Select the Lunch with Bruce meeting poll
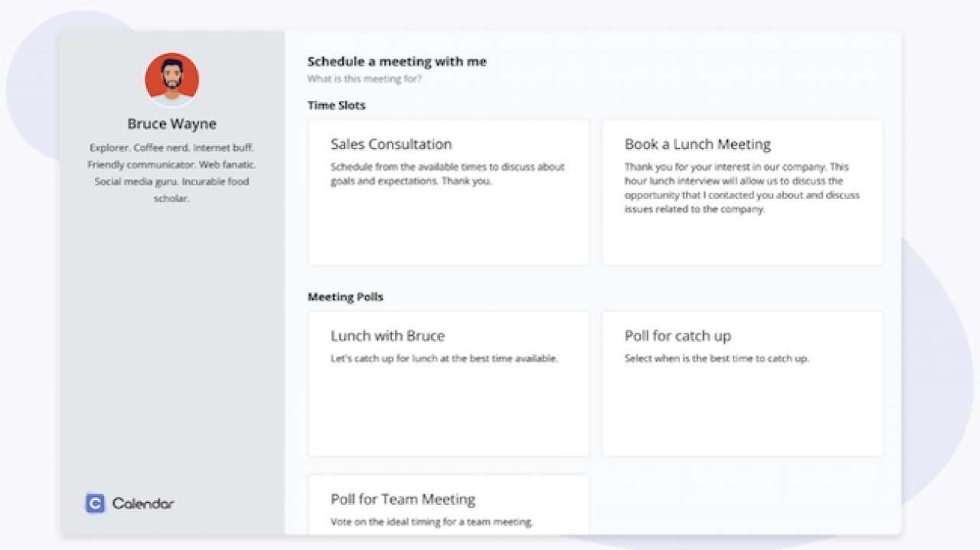Viewport: 980px width, 550px height. click(449, 383)
